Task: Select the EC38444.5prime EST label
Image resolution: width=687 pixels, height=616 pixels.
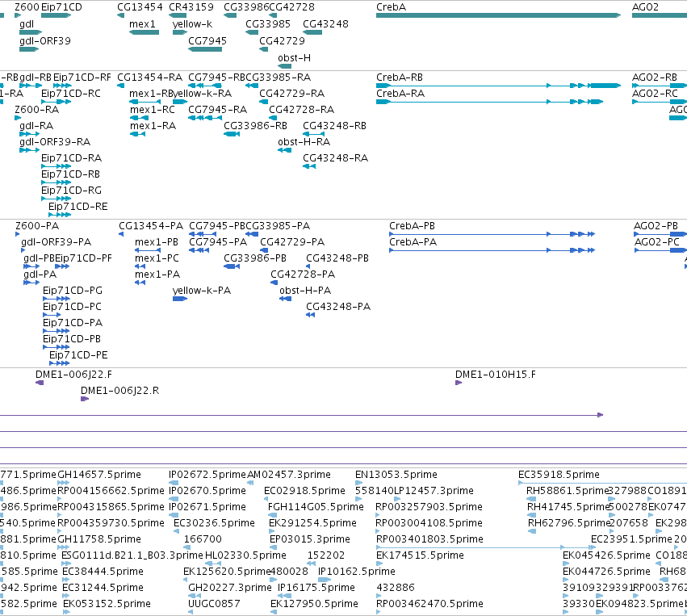Action: 103,572
